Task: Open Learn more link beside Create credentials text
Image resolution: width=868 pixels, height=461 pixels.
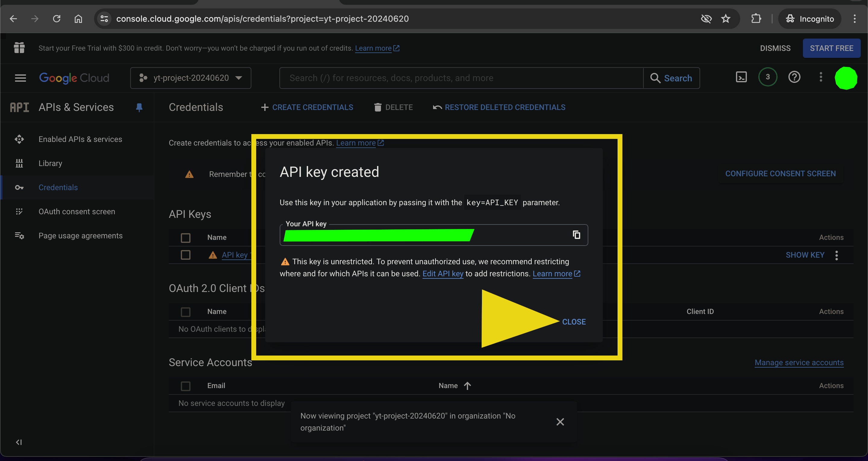Action: pos(360,143)
